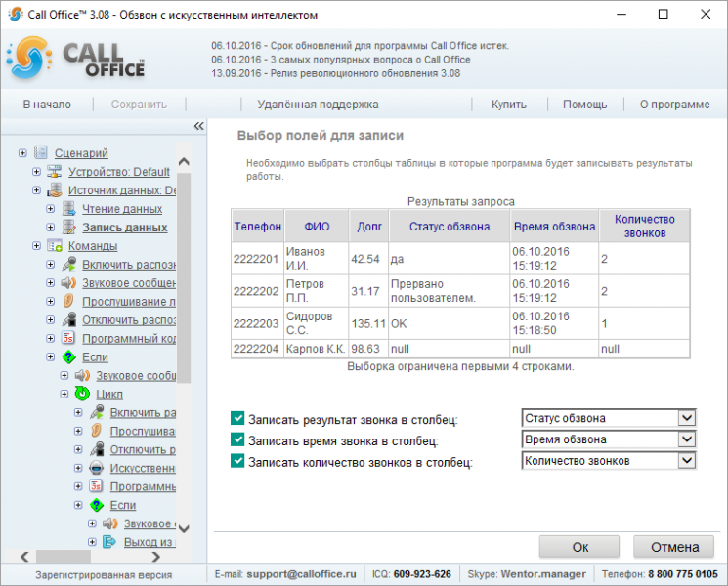The height and width of the screenshot is (586, 728).
Task: Click the Телефон column header
Action: (258, 226)
